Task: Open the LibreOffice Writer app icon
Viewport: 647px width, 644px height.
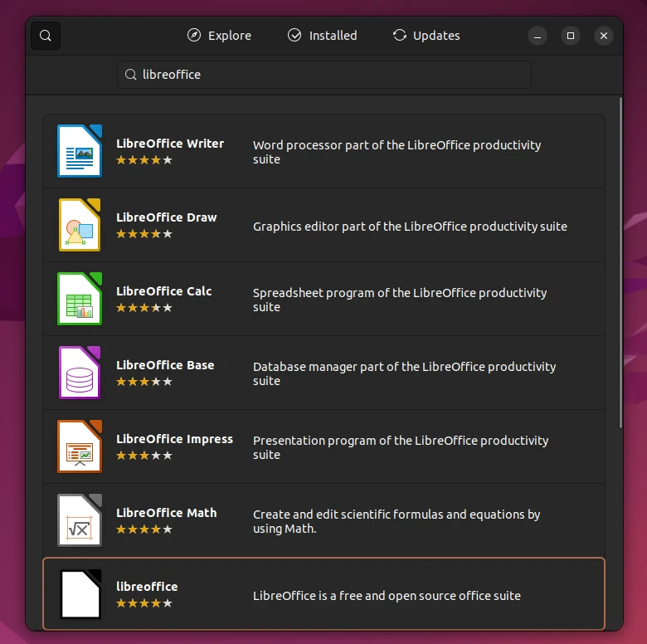Action: coord(80,151)
